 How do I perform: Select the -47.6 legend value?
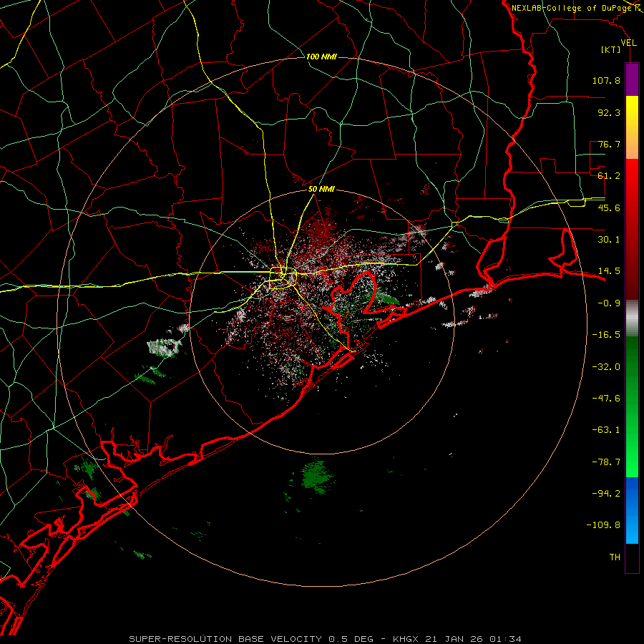click(x=606, y=399)
